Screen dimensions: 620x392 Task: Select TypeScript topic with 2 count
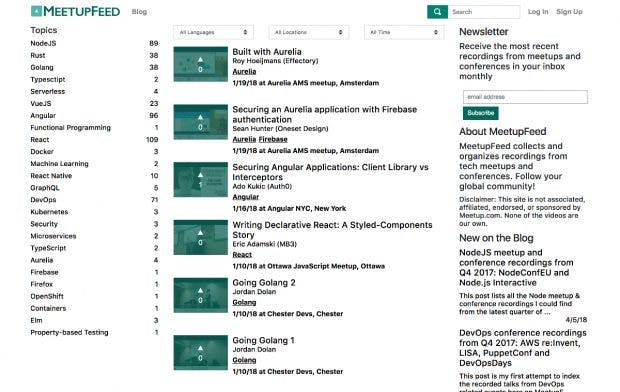48,248
